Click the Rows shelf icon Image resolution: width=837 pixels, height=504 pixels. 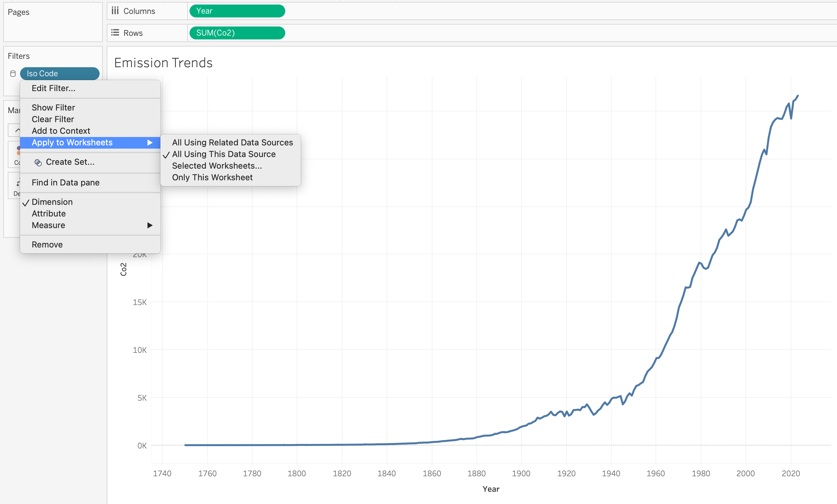click(x=115, y=33)
